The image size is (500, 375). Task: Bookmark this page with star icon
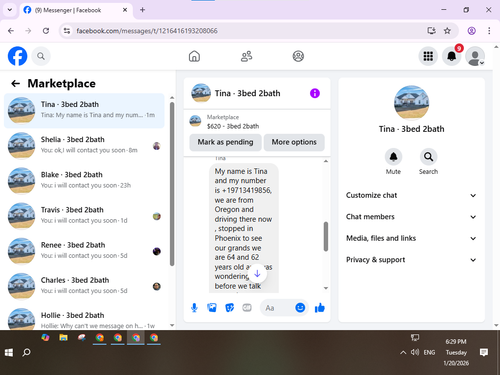point(447,31)
